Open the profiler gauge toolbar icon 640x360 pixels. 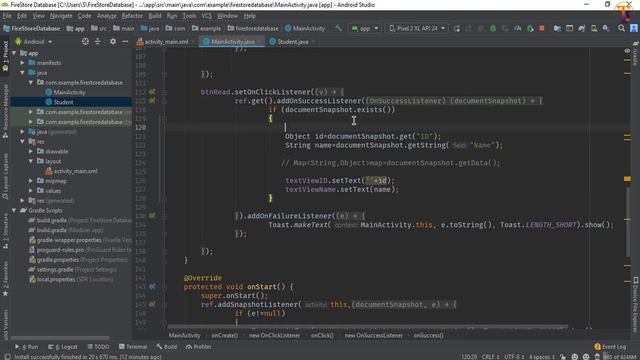pyautogui.click(x=518, y=28)
